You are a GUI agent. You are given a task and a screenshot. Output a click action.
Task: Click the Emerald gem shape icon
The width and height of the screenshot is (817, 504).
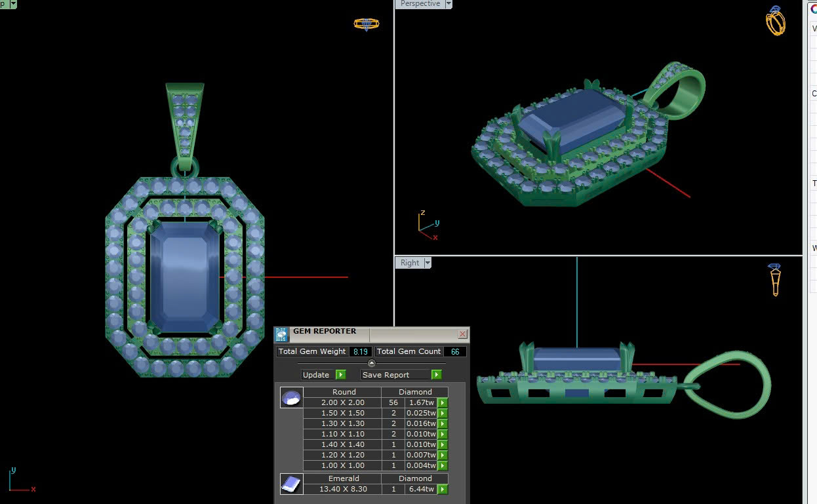point(292,484)
